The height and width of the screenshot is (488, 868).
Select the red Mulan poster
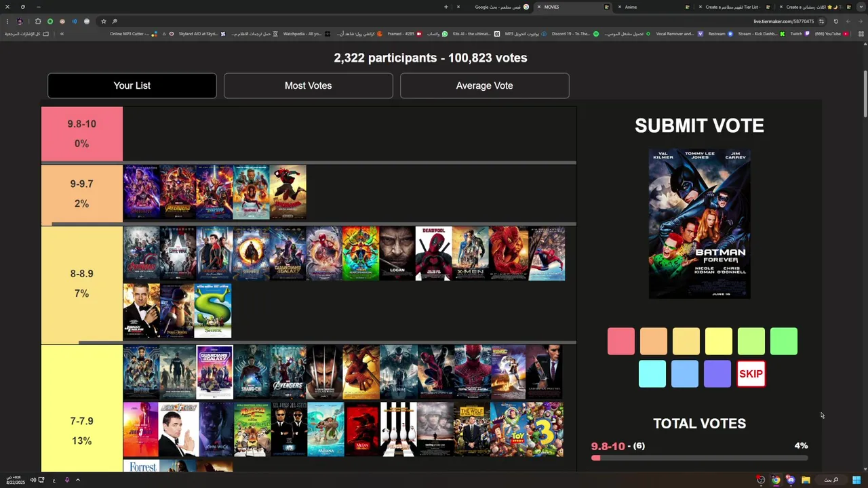(x=362, y=430)
